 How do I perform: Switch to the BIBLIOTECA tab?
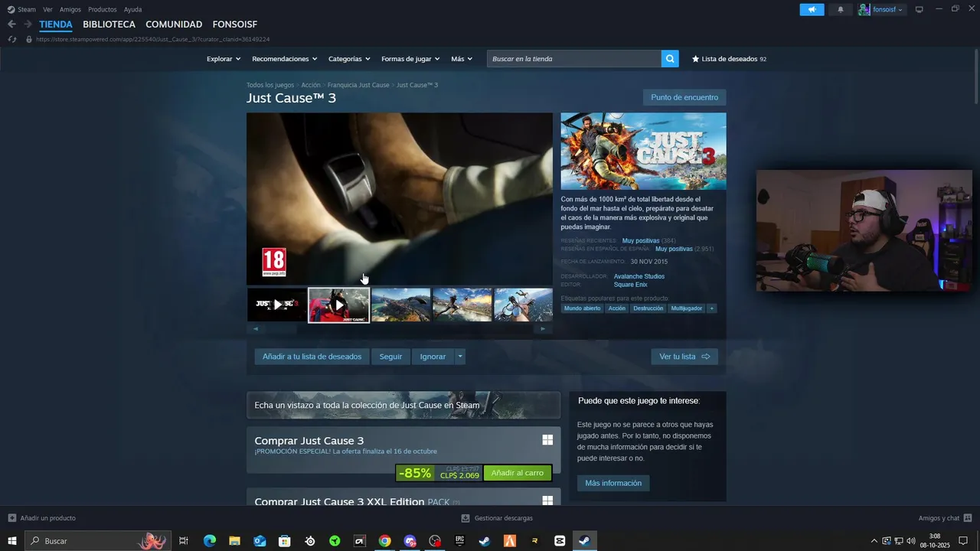(x=109, y=24)
